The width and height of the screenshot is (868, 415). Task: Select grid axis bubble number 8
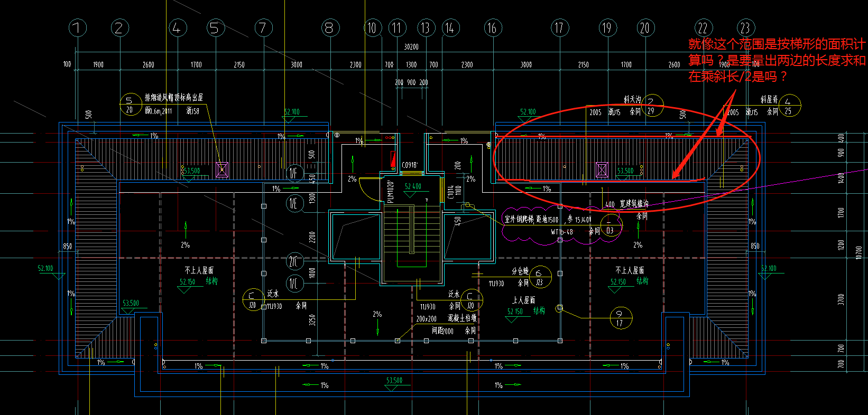(330, 28)
